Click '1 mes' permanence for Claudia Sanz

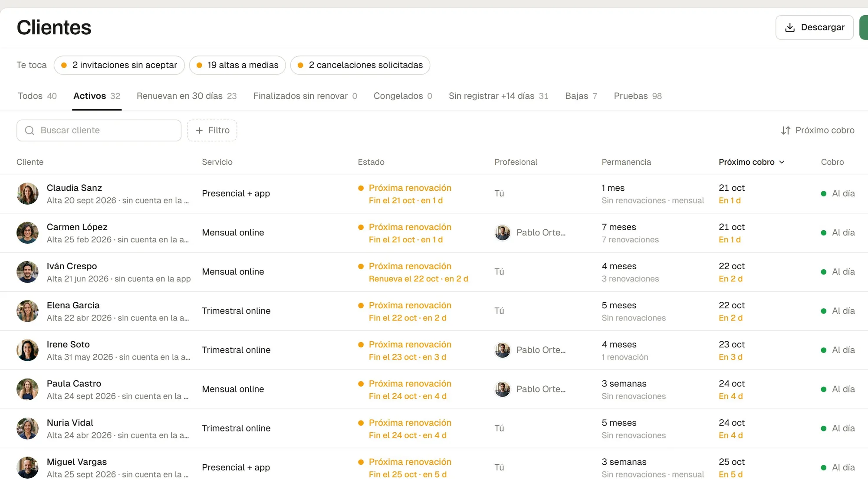point(613,188)
